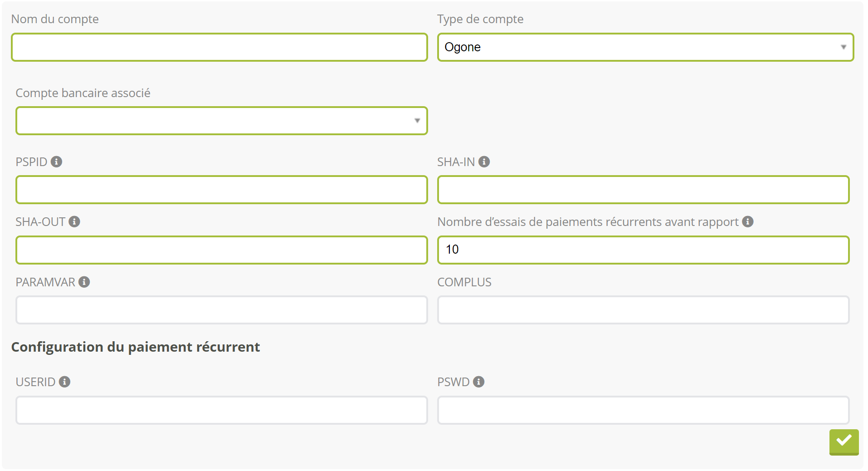The width and height of the screenshot is (868, 471).
Task: Click the Type de compte dropdown arrow
Action: click(843, 47)
